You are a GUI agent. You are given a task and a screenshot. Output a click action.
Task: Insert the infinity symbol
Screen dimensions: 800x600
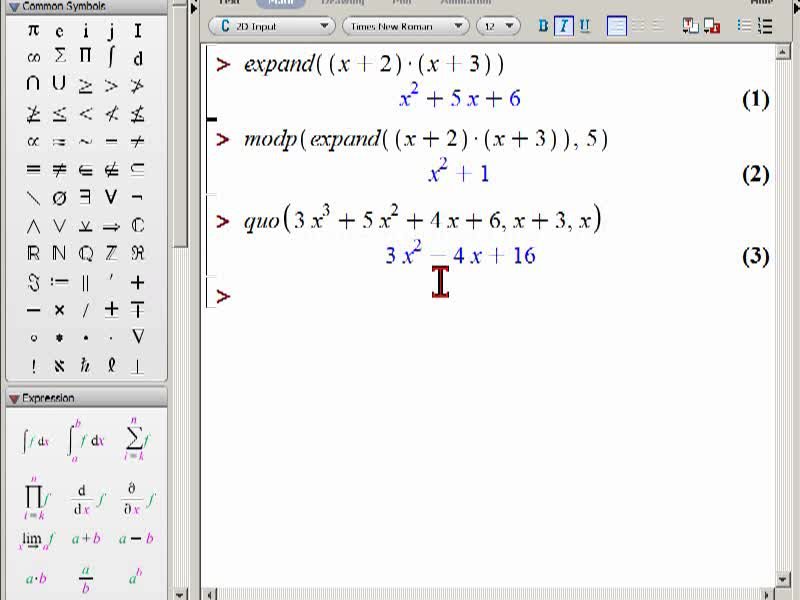click(33, 58)
